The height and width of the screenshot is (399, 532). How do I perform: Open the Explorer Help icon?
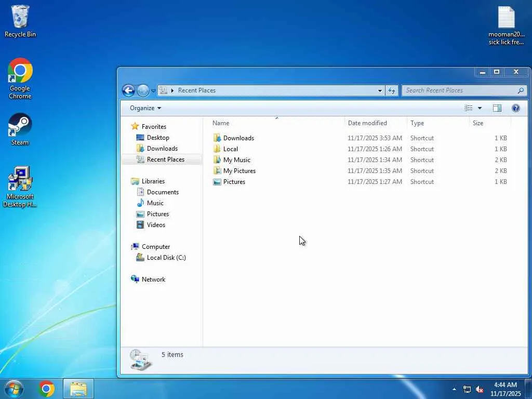(x=516, y=108)
